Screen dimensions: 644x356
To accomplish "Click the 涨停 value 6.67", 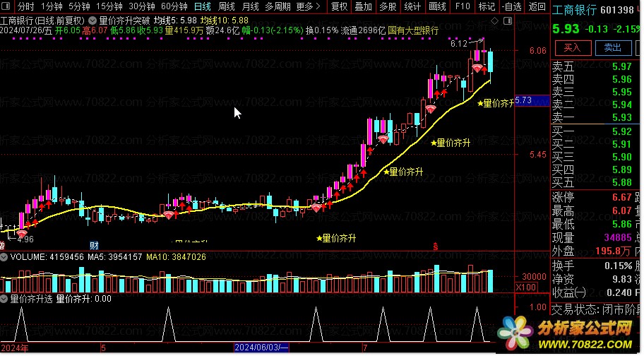I will coord(622,198).
